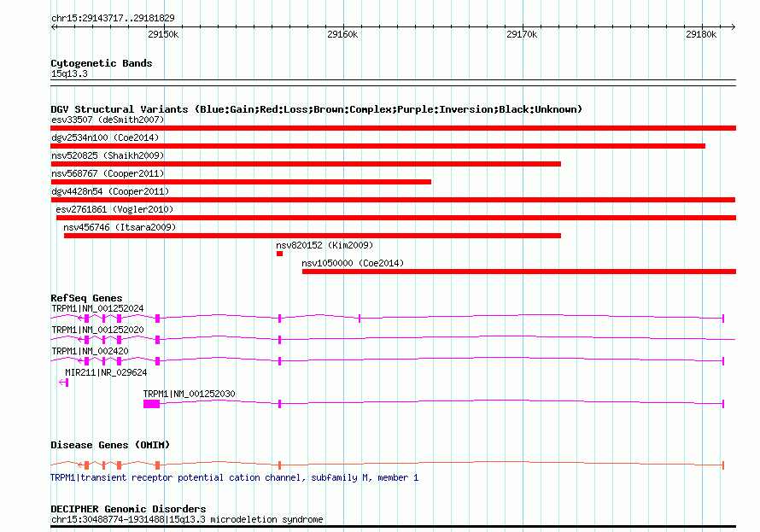Click the dgv2534n100 (Coe2014) label
Screen dimensions: 760x532
[105, 137]
